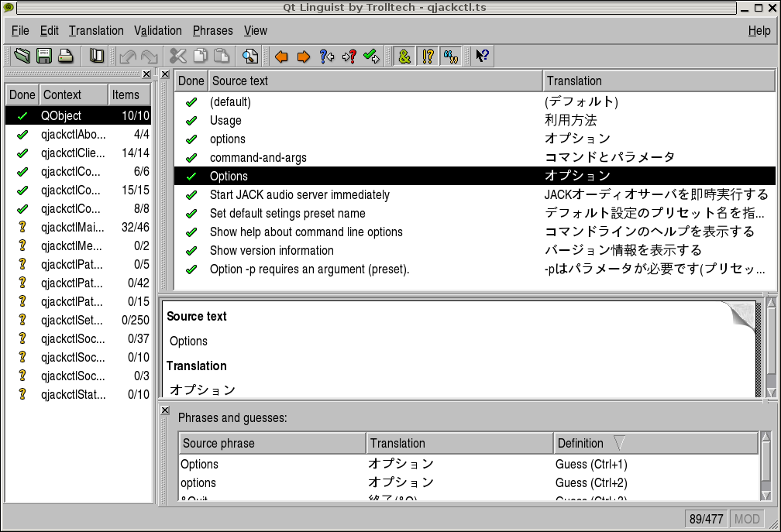Image resolution: width=781 pixels, height=532 pixels.
Task: Select the 'Show help about command line options' message
Action: coord(475,232)
